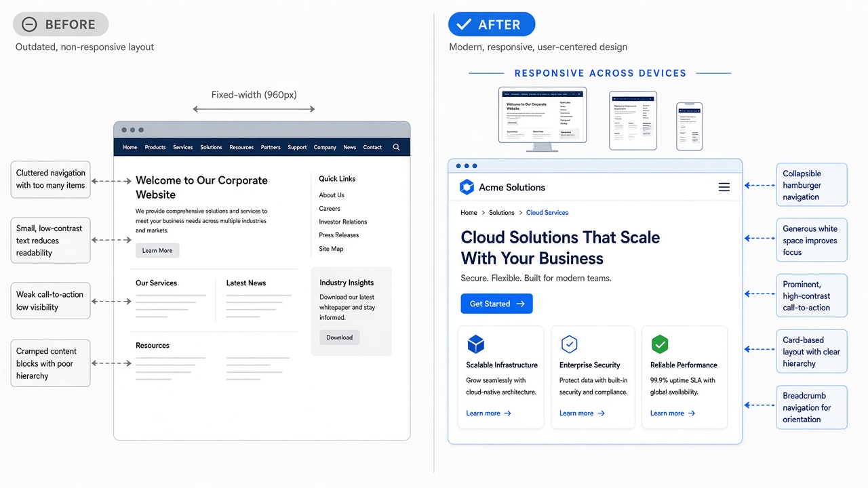Image resolution: width=868 pixels, height=488 pixels.
Task: Click Learn more under Enterprise Security
Action: pos(582,413)
